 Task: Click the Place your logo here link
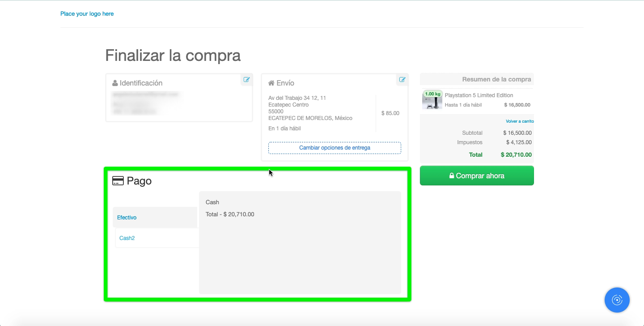[87, 14]
